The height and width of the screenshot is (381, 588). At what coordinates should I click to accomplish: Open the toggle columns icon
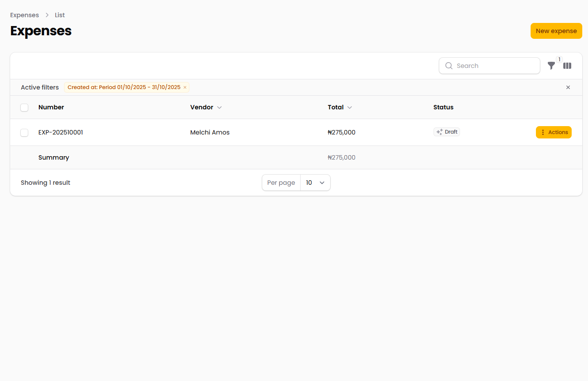coord(567,66)
